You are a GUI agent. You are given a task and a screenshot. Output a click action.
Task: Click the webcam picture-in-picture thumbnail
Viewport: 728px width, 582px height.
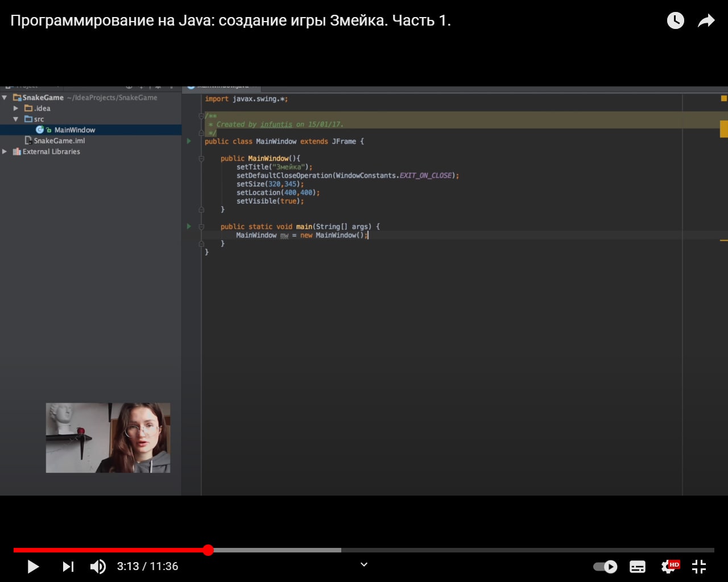point(108,438)
